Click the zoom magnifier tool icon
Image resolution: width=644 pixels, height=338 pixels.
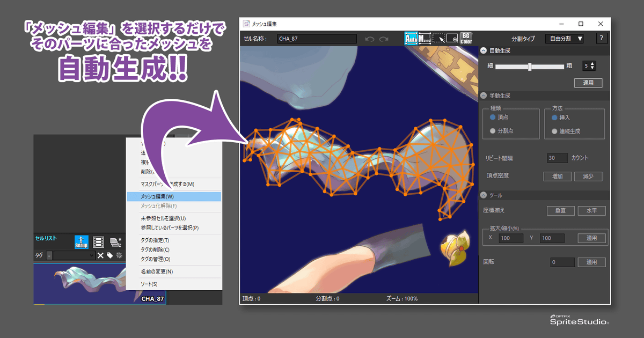point(452,38)
